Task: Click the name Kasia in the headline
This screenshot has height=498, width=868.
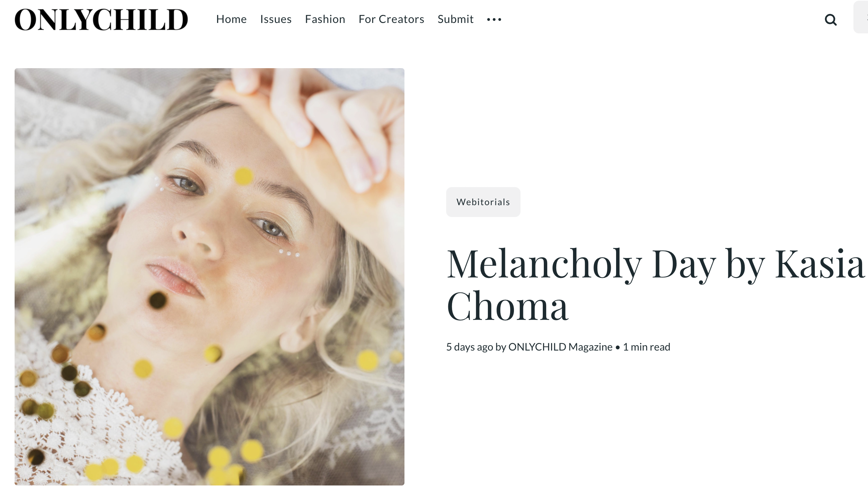Action: pyautogui.click(x=820, y=264)
